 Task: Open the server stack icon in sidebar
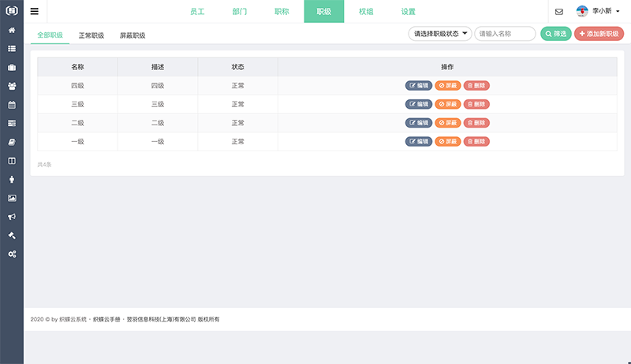click(12, 124)
